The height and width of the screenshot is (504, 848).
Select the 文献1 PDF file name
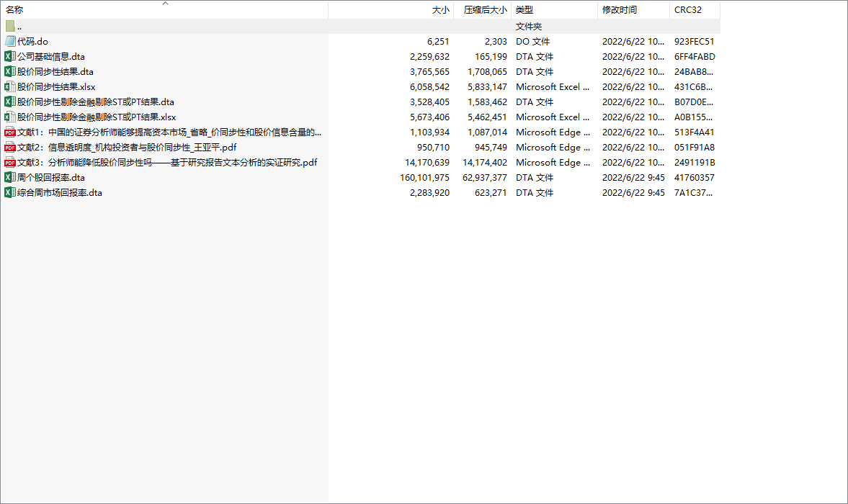click(x=169, y=132)
